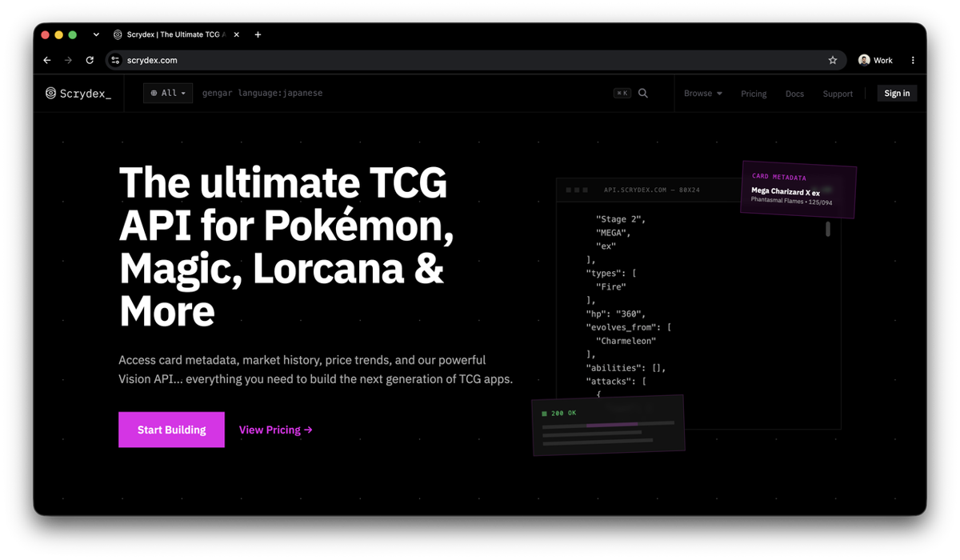Open the Chrome three-dot menu
This screenshot has width=960, height=560.
pyautogui.click(x=913, y=60)
